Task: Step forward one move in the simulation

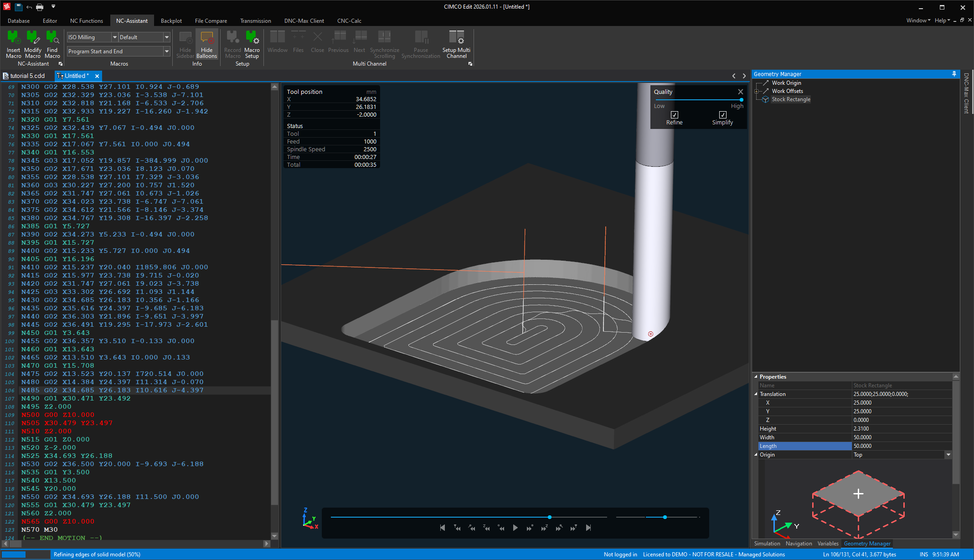Action: (x=530, y=528)
